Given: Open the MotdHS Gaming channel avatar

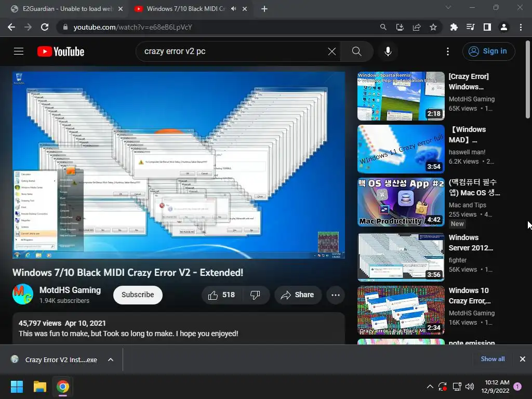Looking at the screenshot, I should pyautogui.click(x=23, y=294).
